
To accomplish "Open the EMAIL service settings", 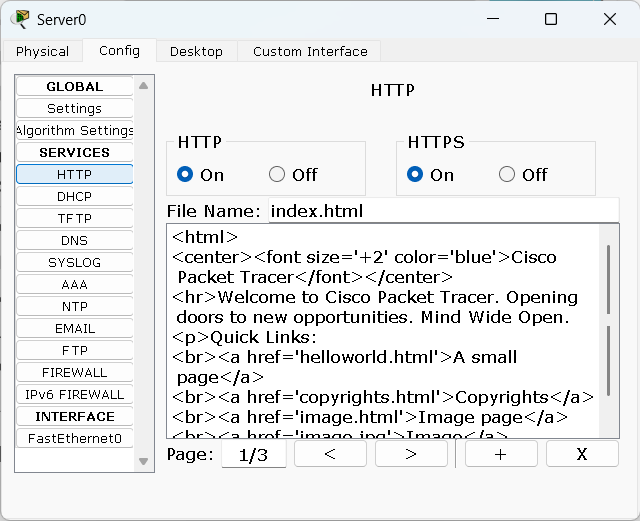I will [75, 329].
